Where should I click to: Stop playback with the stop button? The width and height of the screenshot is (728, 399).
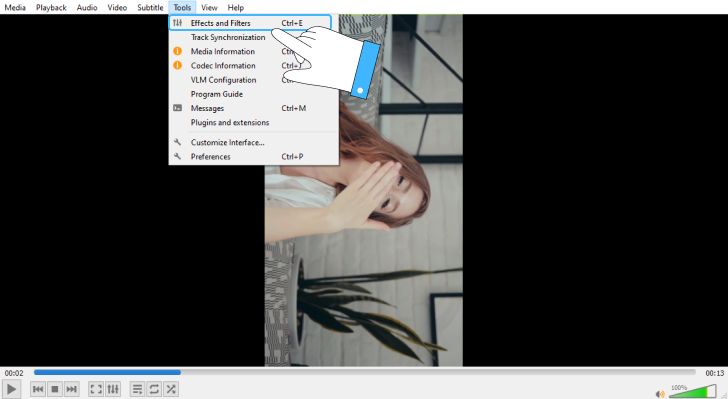(x=55, y=389)
